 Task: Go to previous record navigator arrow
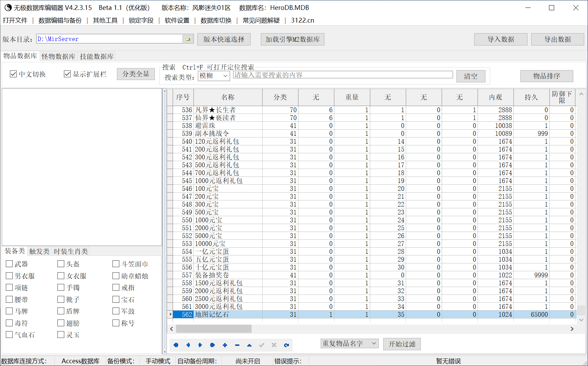(x=188, y=345)
